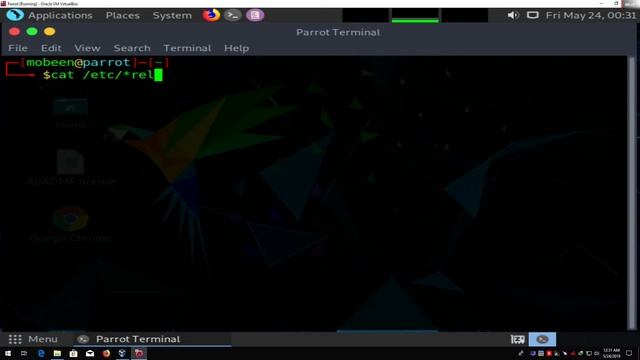Open the System menu in top panel
This screenshot has width=640, height=360.
(172, 16)
